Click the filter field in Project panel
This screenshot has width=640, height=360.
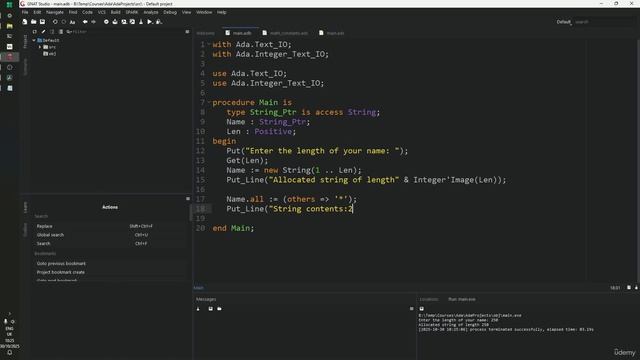point(124,31)
